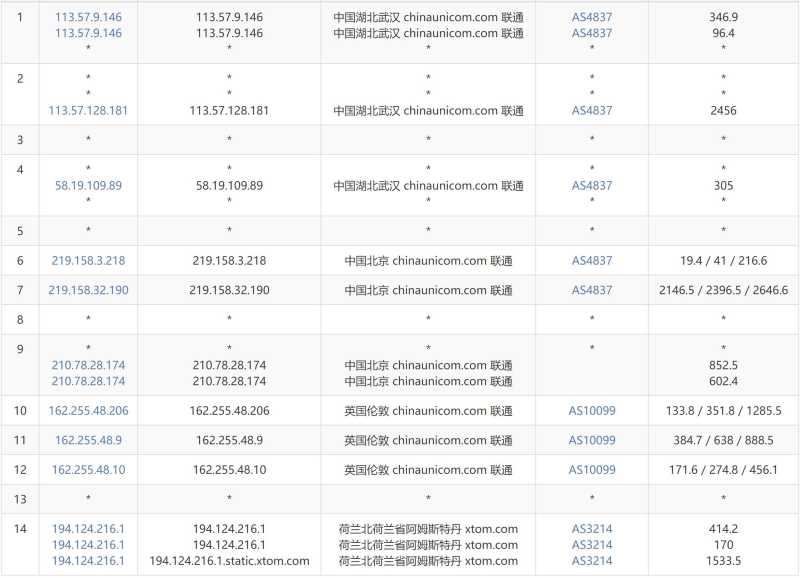Open the blue 219.158.32.190 IP link
The width and height of the screenshot is (800, 578).
click(x=88, y=290)
